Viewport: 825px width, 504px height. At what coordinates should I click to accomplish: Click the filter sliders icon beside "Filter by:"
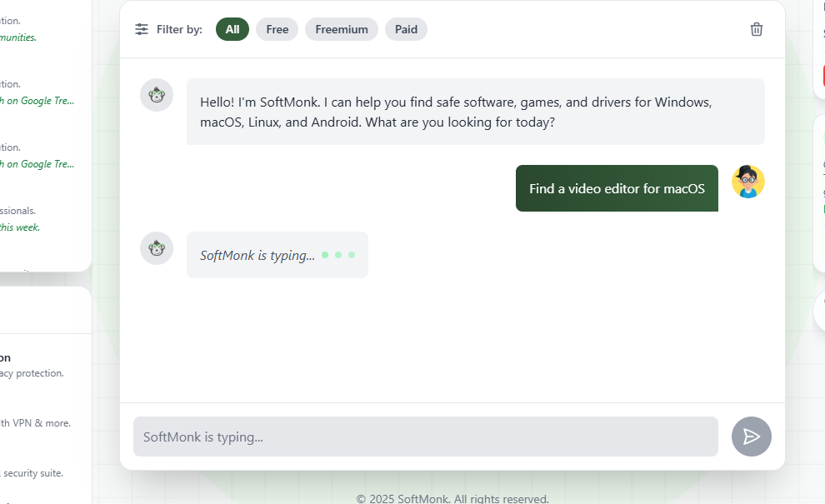click(142, 29)
